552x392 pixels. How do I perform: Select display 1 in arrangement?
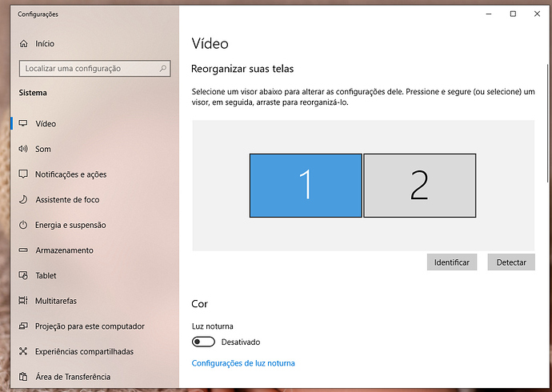click(x=306, y=186)
